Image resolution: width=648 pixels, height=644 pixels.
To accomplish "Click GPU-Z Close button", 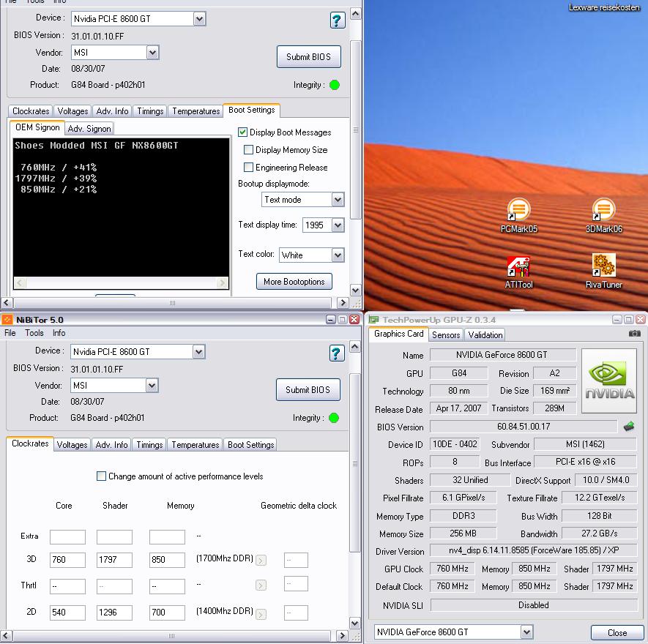I will point(617,632).
